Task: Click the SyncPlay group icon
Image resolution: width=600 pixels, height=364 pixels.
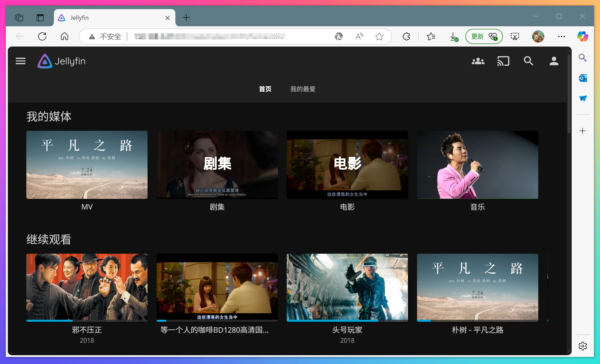Action: (x=478, y=61)
